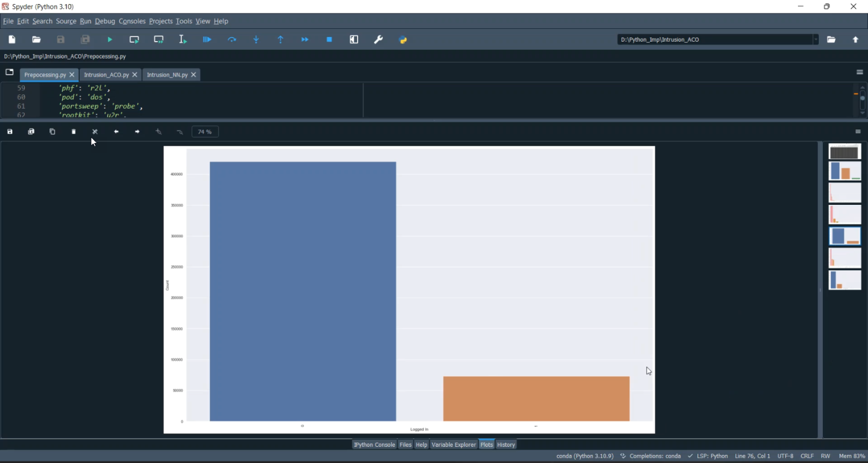Stop debugging with the square stop icon
868x463 pixels.
[329, 40]
